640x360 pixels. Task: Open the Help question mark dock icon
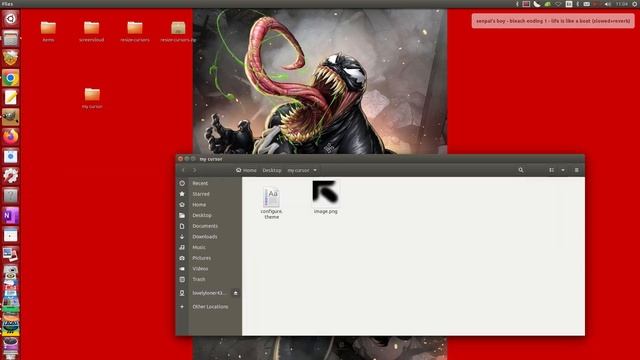pyautogui.click(x=11, y=196)
